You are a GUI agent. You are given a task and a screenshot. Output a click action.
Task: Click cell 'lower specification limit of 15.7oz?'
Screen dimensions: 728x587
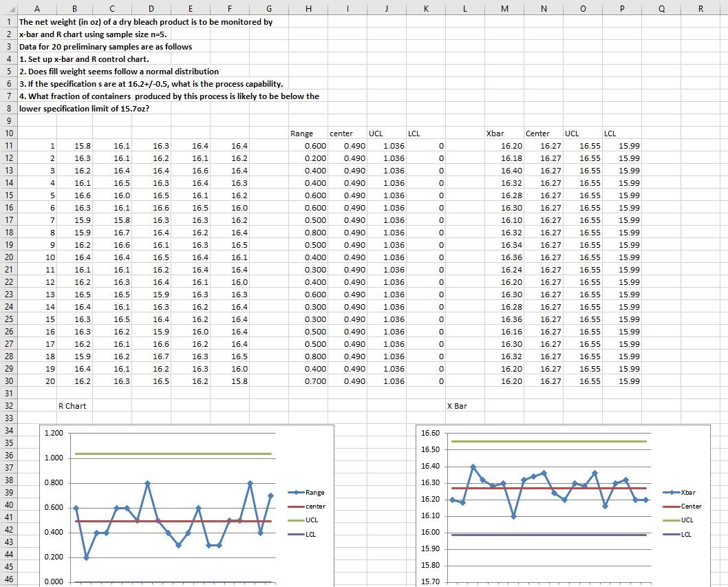(x=84, y=109)
